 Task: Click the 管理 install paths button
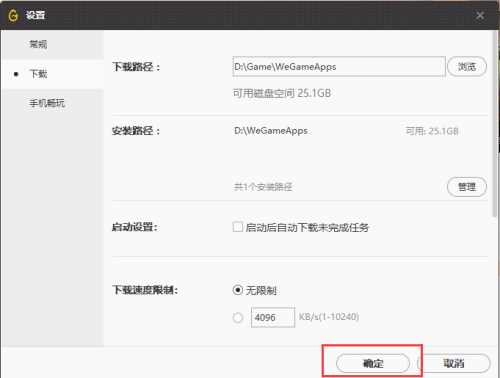click(467, 187)
